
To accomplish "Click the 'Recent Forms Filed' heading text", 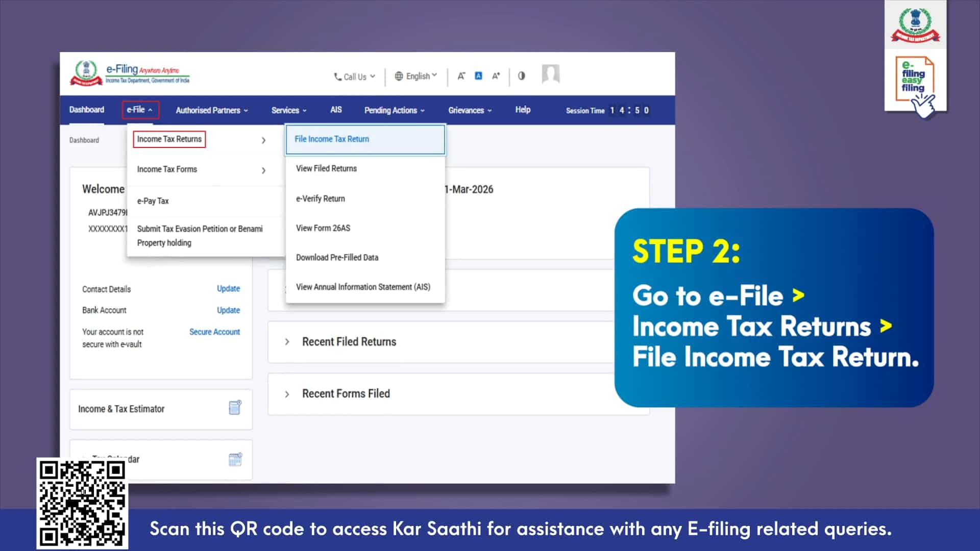I will (x=346, y=394).
